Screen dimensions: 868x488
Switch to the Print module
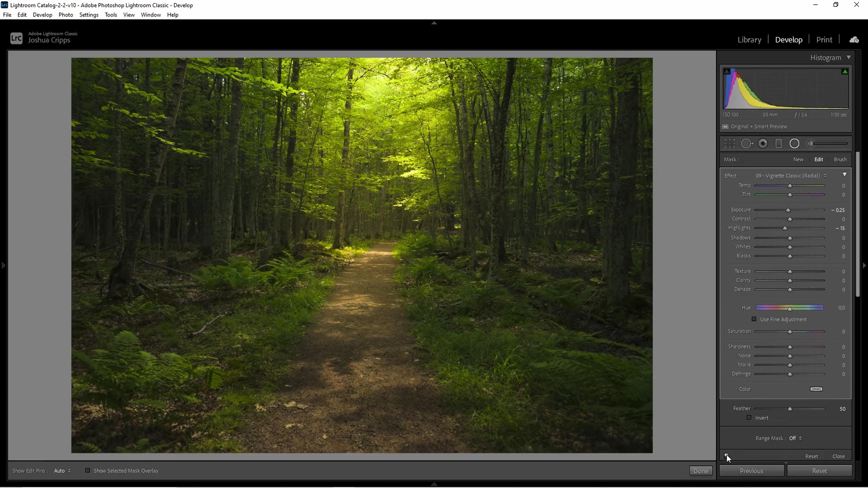824,40
